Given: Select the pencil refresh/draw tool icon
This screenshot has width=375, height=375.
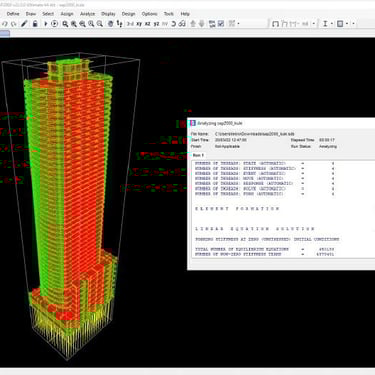Looking at the screenshot, I should (x=24, y=24).
